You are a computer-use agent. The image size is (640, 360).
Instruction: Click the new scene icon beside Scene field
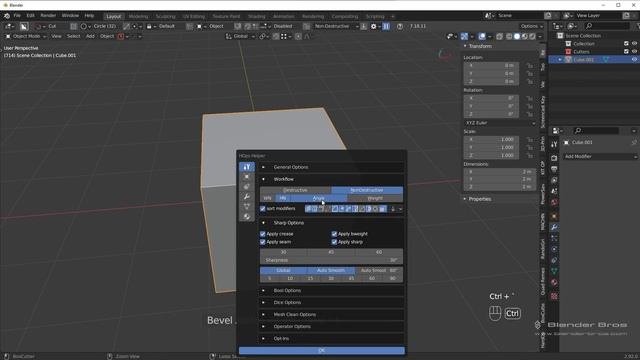pyautogui.click(x=548, y=16)
